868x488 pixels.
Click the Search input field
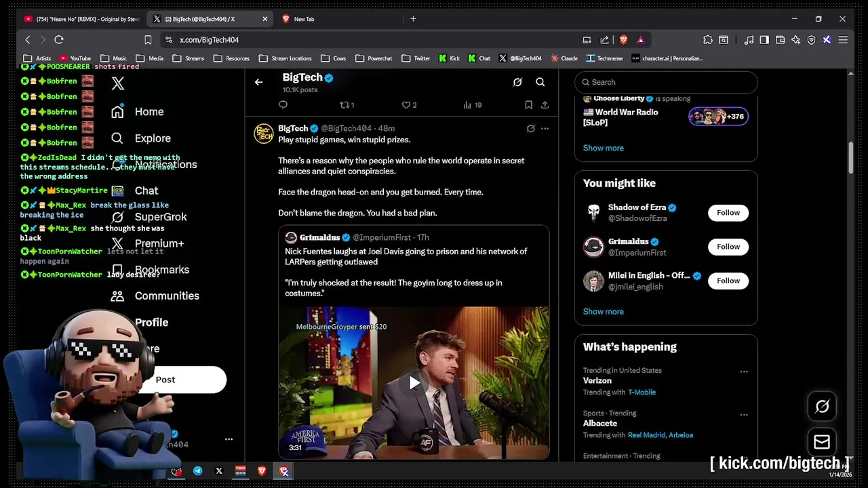coord(666,82)
